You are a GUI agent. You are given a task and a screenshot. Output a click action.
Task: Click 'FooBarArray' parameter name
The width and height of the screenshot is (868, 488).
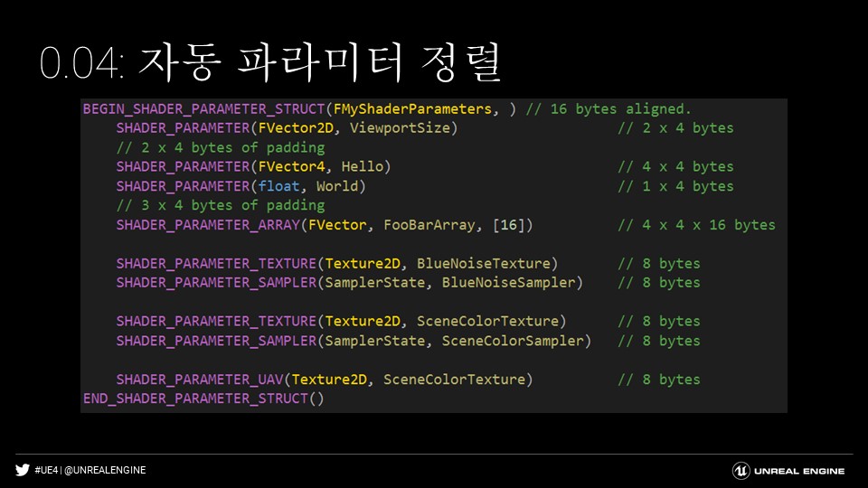[x=429, y=225]
